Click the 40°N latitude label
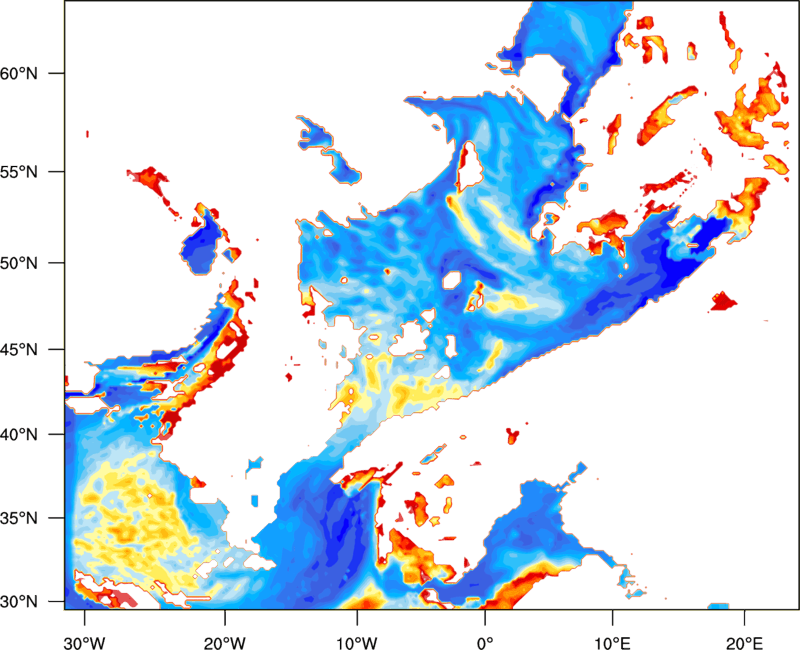The height and width of the screenshot is (650, 800). tap(19, 435)
